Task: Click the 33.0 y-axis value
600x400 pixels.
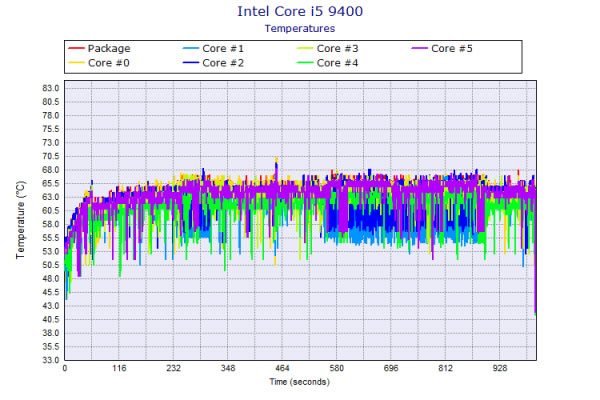Action: coord(51,360)
